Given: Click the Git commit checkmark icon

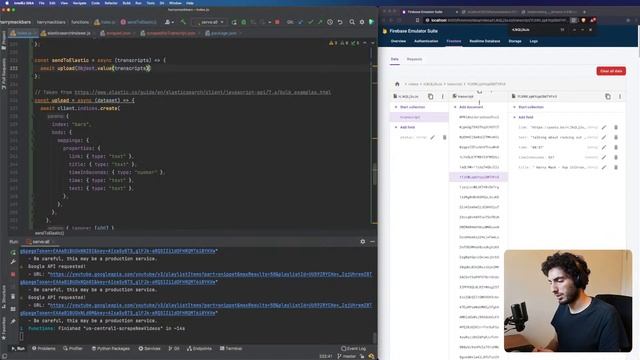Looking at the screenshot, I should pyautogui.click(x=310, y=22).
